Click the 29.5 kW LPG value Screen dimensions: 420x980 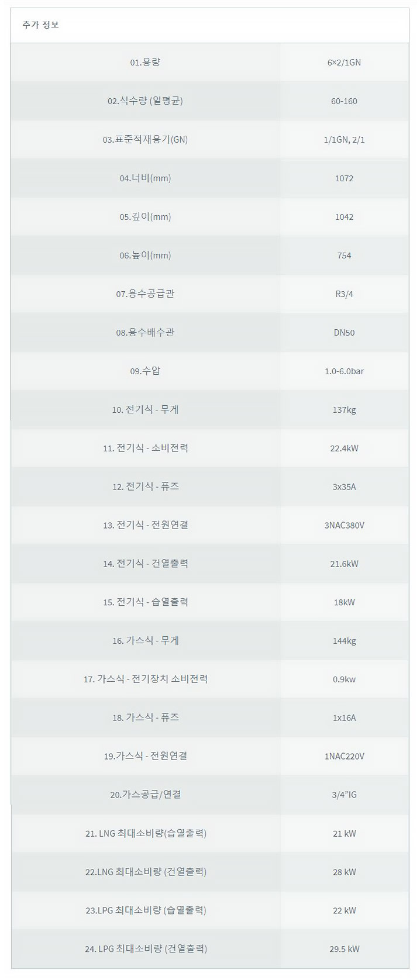[344, 949]
